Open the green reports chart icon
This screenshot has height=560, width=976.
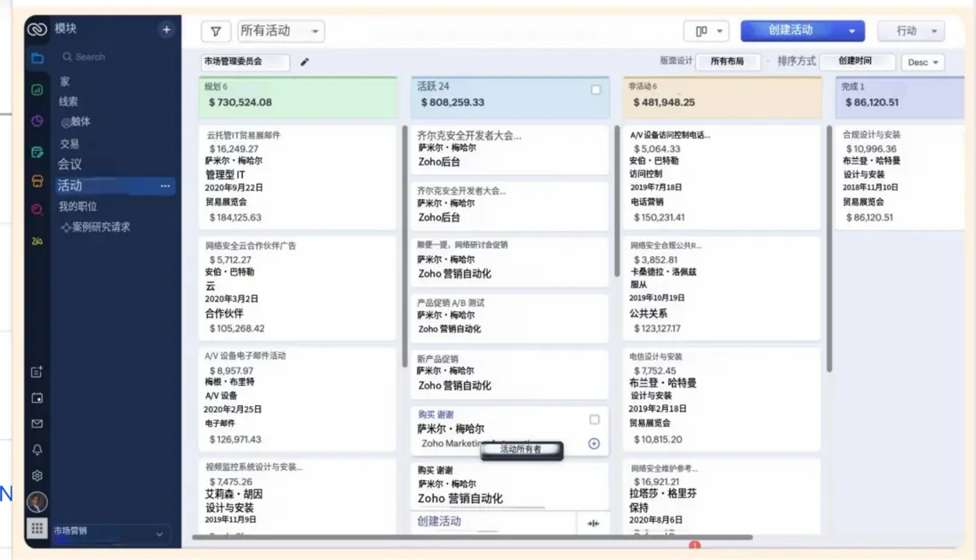tap(37, 91)
